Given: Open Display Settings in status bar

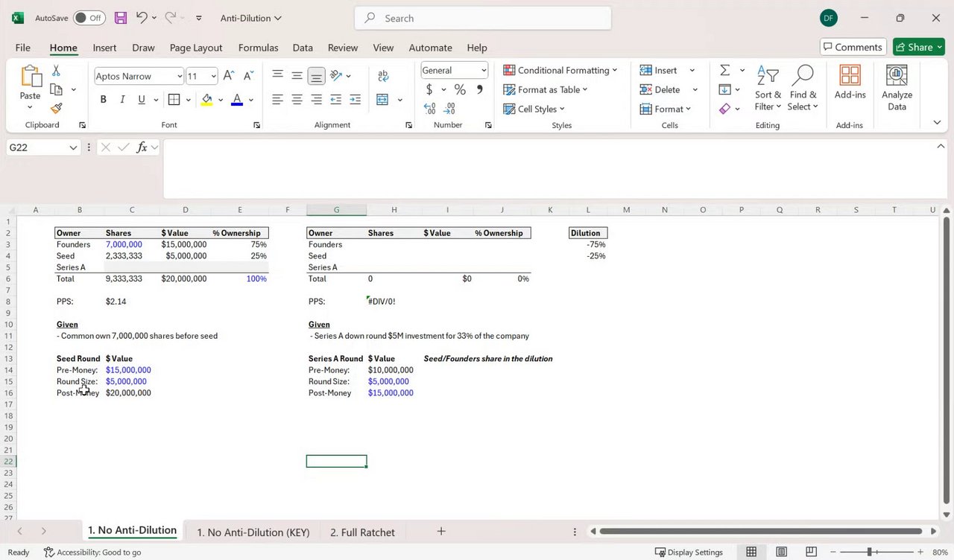Looking at the screenshot, I should 689,552.
